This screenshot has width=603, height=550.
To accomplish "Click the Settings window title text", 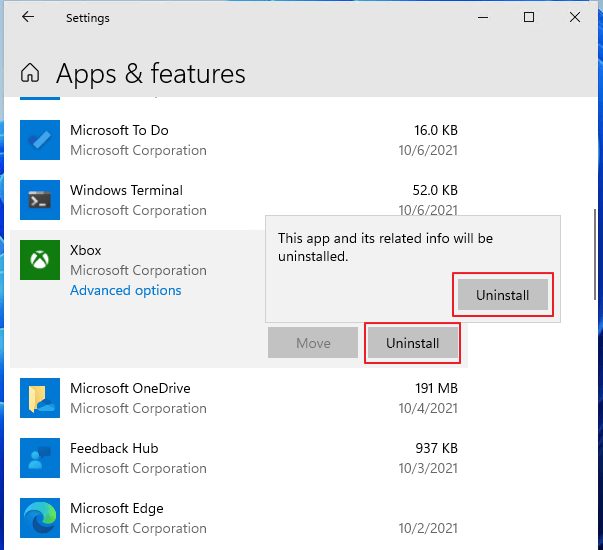I will tap(88, 18).
